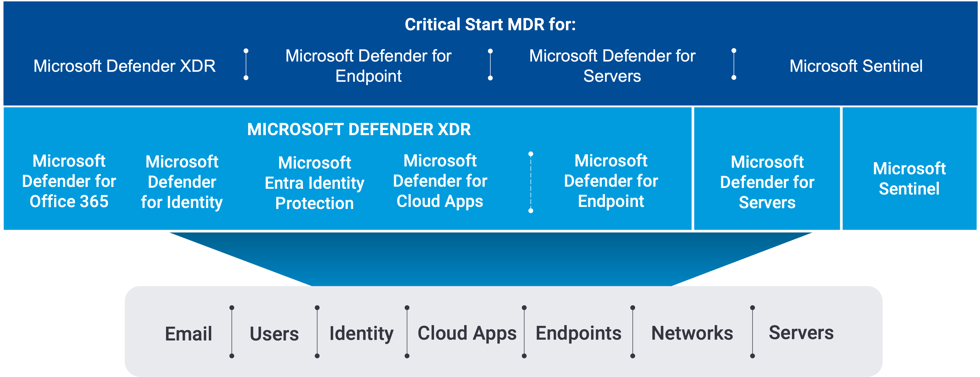Click the 'Email' label

(188, 334)
